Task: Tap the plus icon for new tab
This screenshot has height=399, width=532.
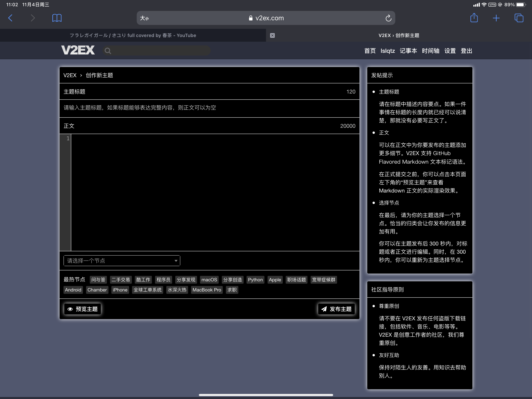Action: click(x=496, y=18)
